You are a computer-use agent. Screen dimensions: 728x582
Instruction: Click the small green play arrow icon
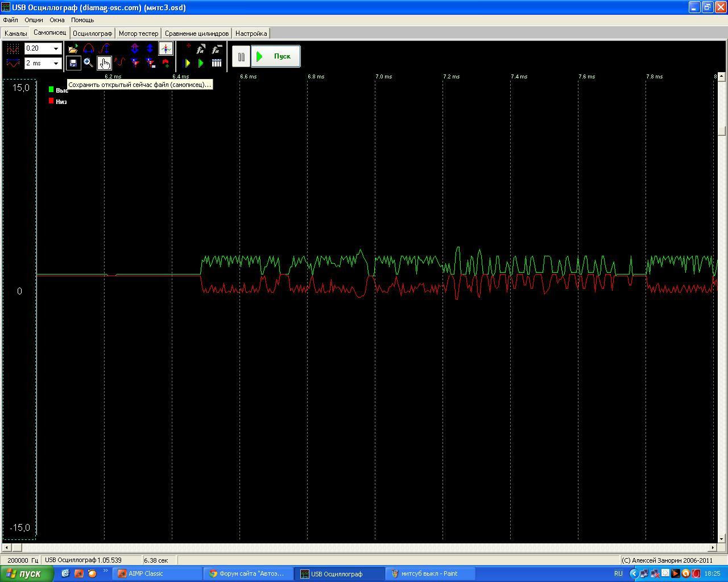pos(201,63)
